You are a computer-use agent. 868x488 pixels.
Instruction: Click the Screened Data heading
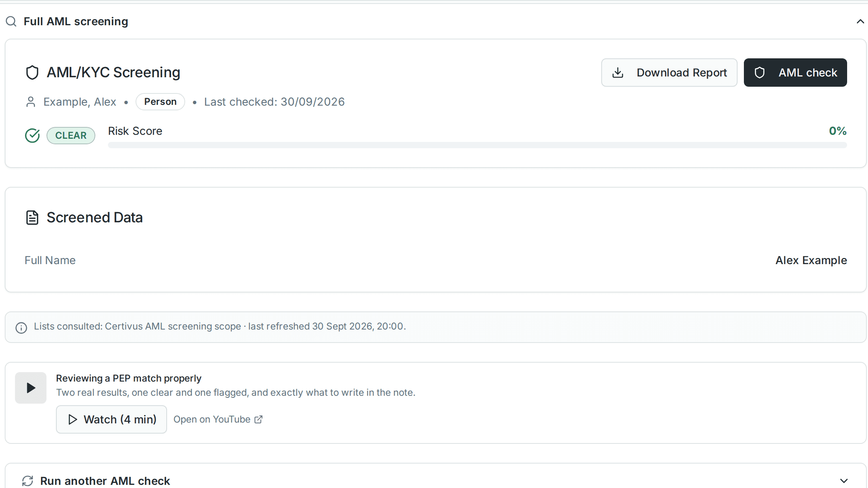point(95,218)
